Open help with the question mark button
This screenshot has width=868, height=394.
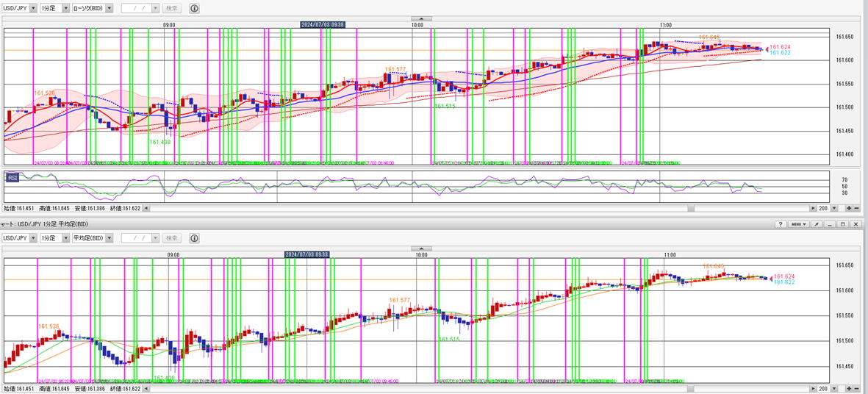(x=781, y=224)
